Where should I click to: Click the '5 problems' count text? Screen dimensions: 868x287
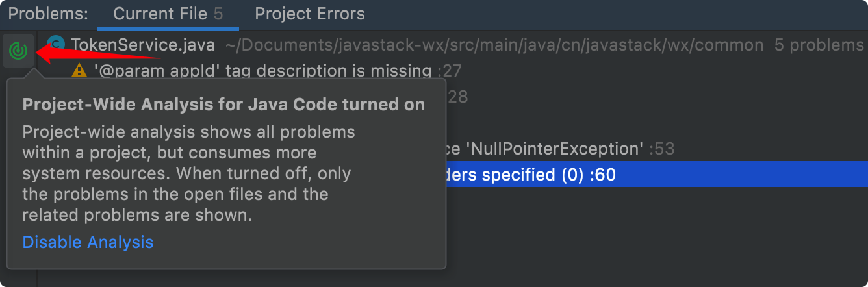click(x=819, y=45)
